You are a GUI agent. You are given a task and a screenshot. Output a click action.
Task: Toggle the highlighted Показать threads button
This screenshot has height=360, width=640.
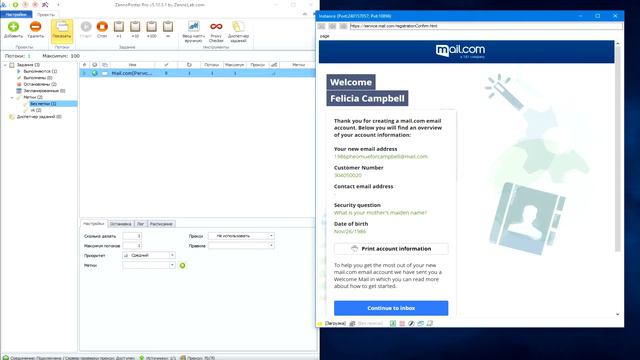(62, 31)
